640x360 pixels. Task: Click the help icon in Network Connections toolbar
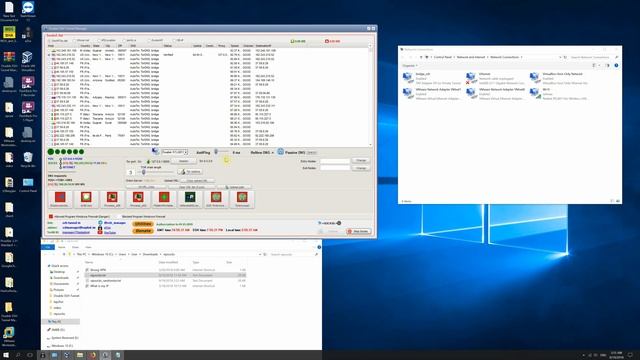tap(616, 65)
